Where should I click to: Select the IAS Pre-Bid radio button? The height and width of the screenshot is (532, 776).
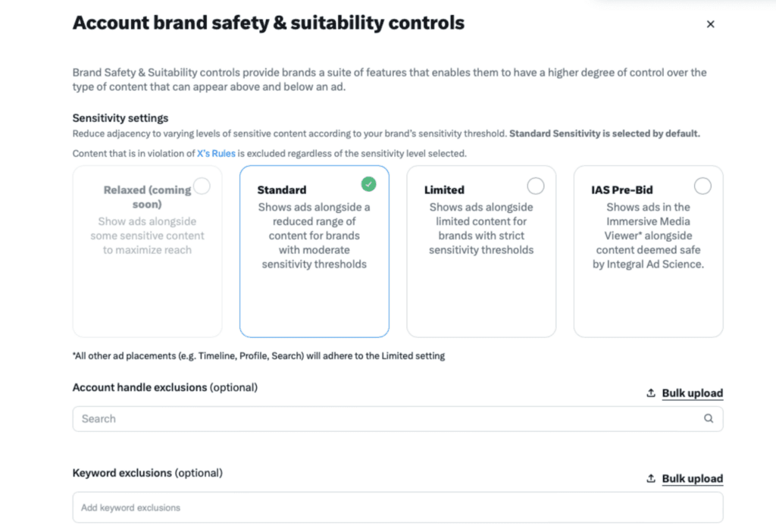pos(702,186)
